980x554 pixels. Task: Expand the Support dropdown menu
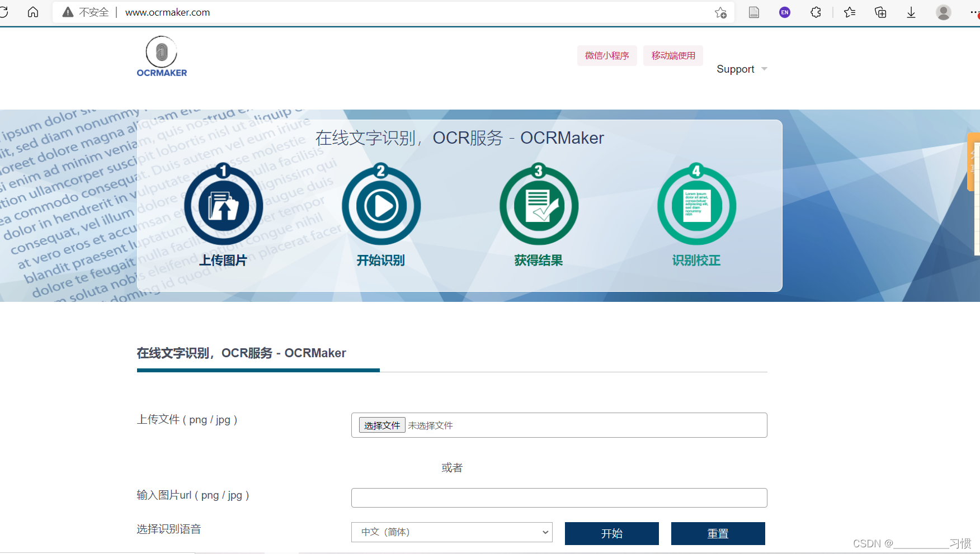742,69
